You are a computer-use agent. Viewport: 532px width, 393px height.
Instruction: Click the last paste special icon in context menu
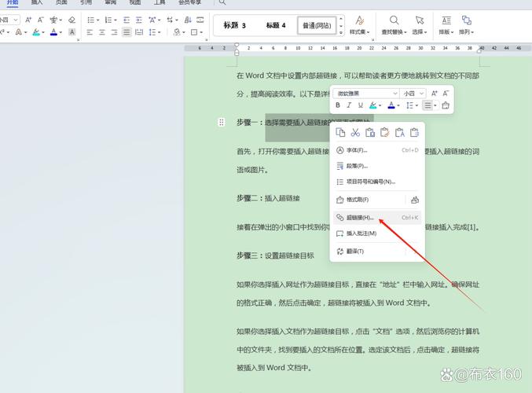click(x=414, y=132)
